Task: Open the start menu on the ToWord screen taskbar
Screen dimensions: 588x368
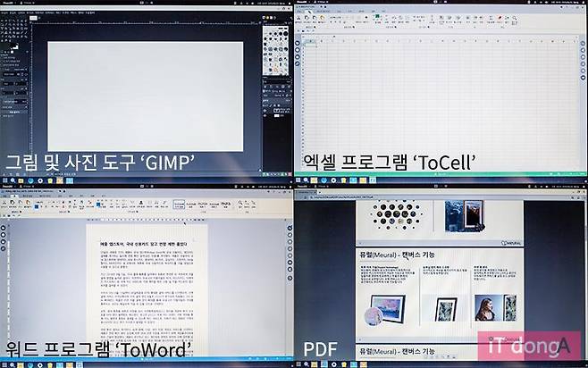Action: click(4, 364)
